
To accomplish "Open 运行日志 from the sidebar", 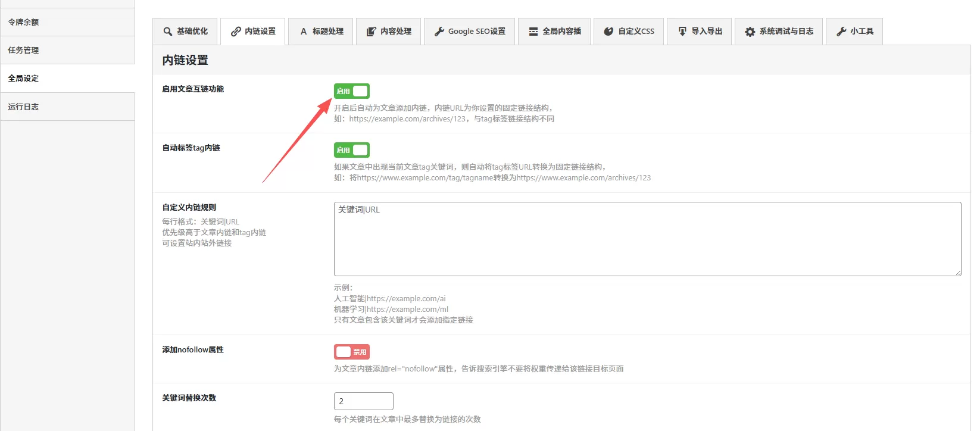I will coord(23,107).
